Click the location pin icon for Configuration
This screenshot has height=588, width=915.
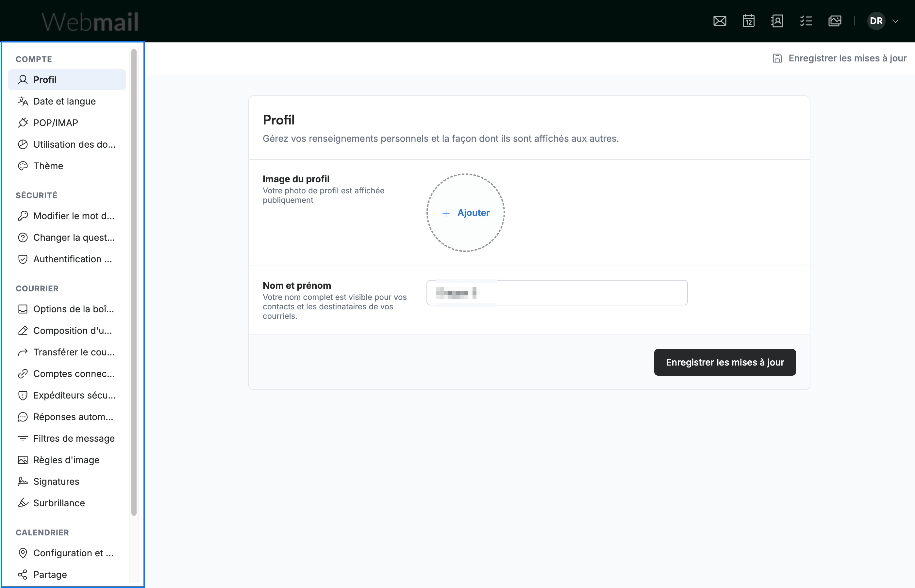click(23, 553)
